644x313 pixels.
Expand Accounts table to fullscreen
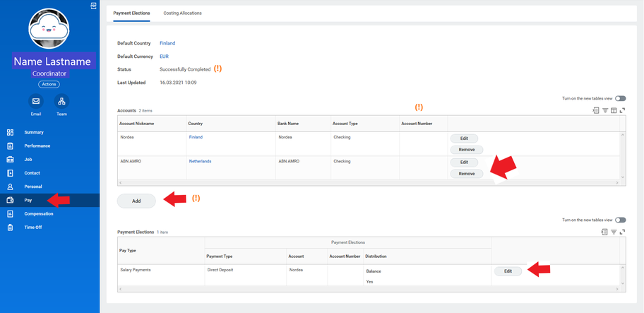pos(622,110)
